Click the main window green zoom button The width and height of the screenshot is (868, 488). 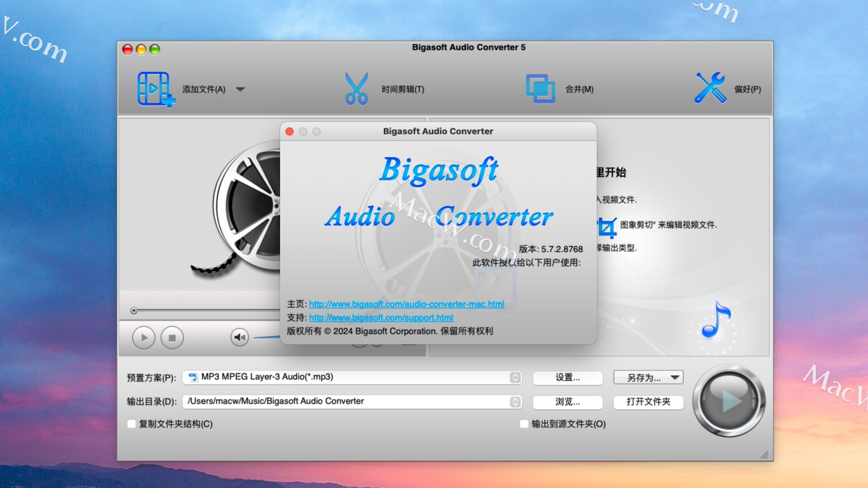pyautogui.click(x=155, y=50)
